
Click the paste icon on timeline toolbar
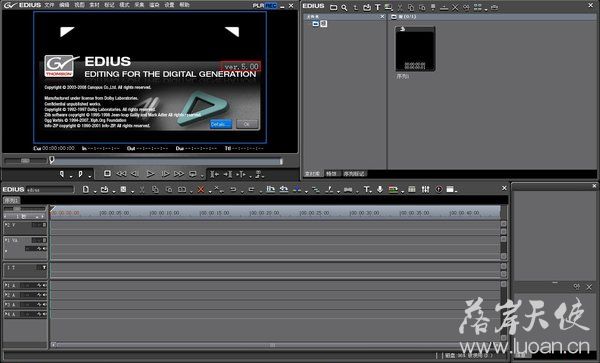coord(169,189)
